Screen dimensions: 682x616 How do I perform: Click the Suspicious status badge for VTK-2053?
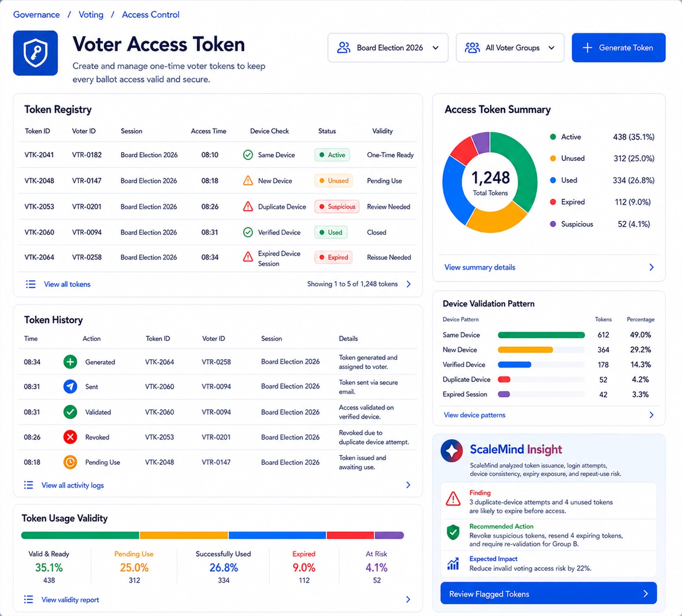tap(336, 206)
